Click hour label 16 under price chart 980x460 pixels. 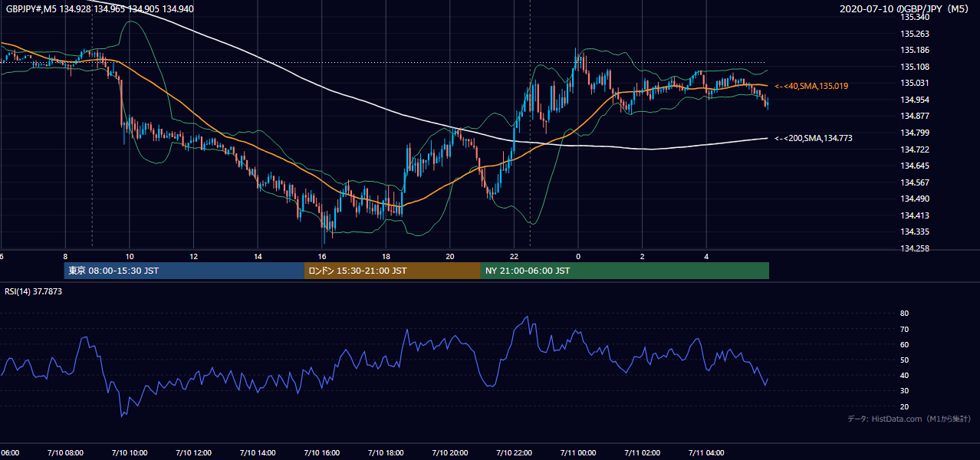322,257
